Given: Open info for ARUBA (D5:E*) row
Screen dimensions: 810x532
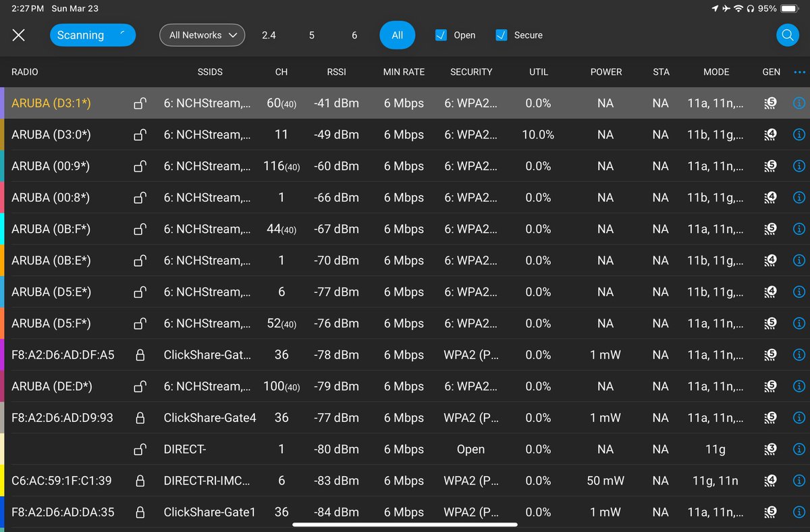Looking at the screenshot, I should pyautogui.click(x=799, y=292).
